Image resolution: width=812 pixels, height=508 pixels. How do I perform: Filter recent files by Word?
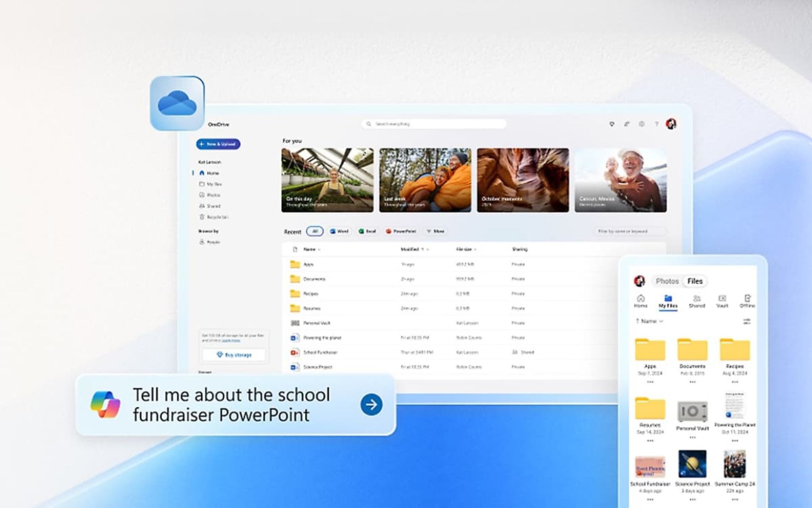coord(339,231)
